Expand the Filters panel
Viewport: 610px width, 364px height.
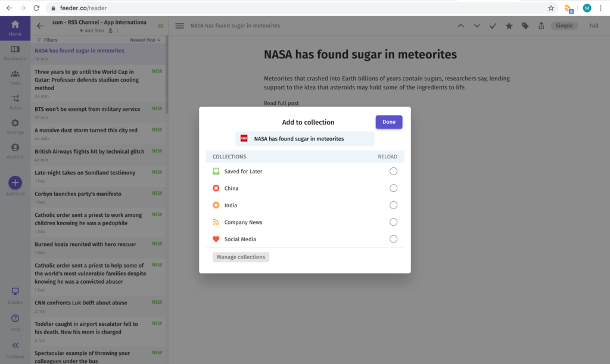pyautogui.click(x=47, y=40)
